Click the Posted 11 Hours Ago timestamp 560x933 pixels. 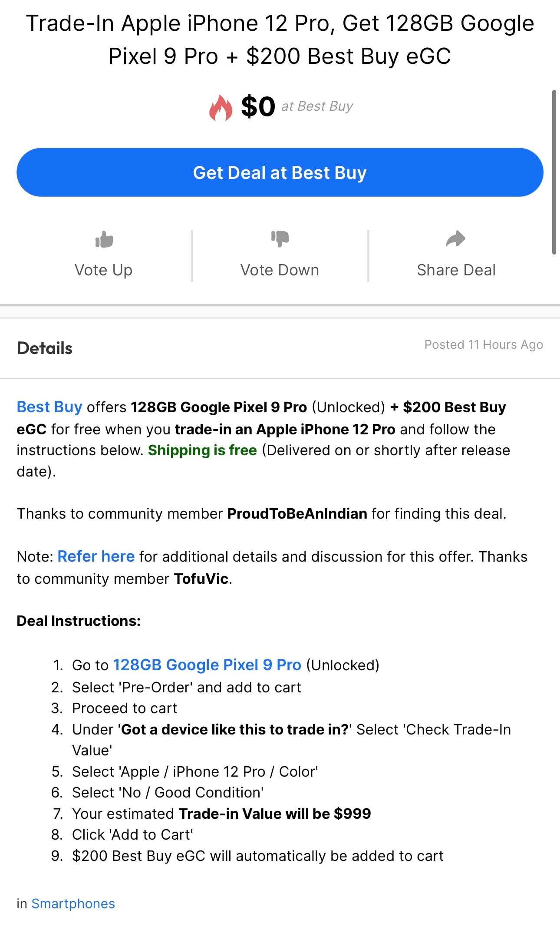coord(484,344)
